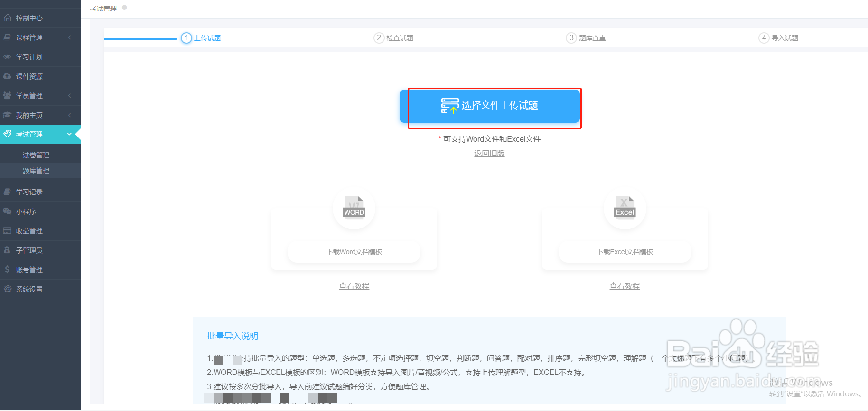Screen dimensions: 868x411
Task: Click the 控制中心 home icon
Action: [x=8, y=18]
